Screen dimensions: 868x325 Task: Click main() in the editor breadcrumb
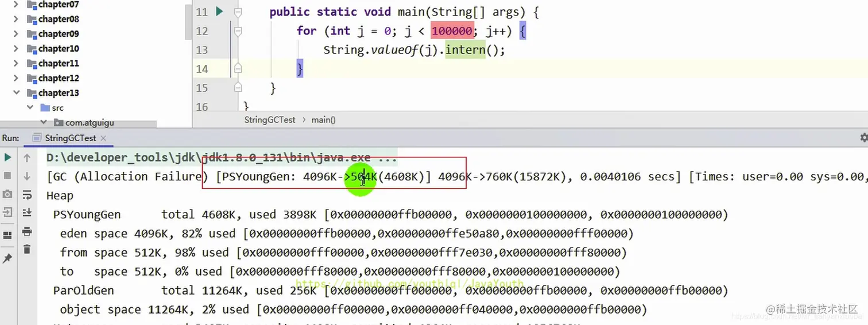pos(324,119)
